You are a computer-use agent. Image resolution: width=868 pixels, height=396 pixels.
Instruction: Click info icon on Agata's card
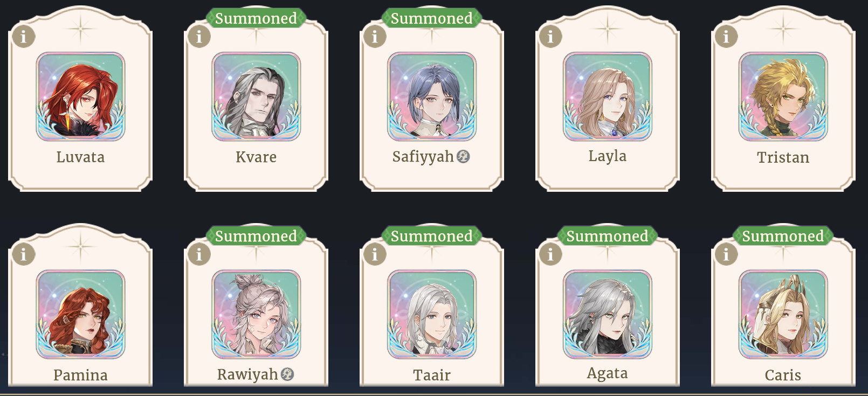(550, 254)
